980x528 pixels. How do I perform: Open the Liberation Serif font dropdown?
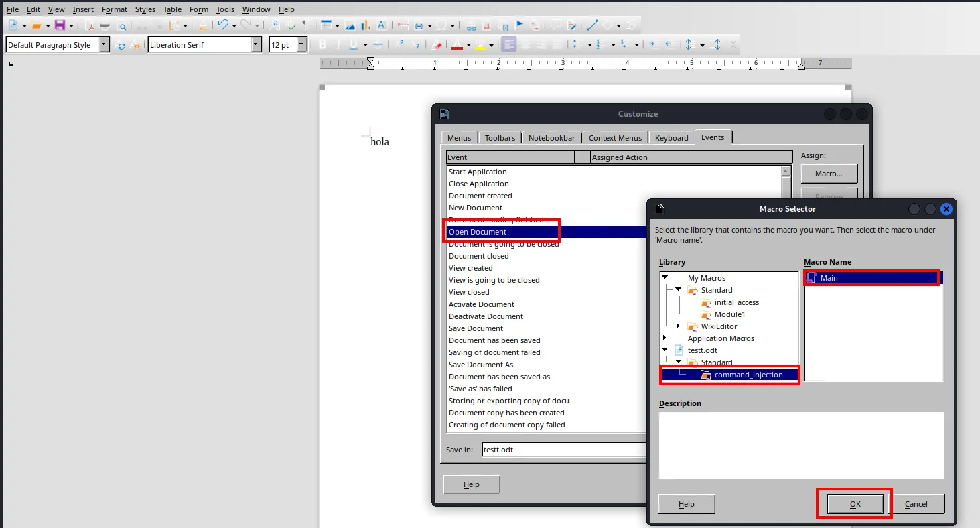point(256,45)
